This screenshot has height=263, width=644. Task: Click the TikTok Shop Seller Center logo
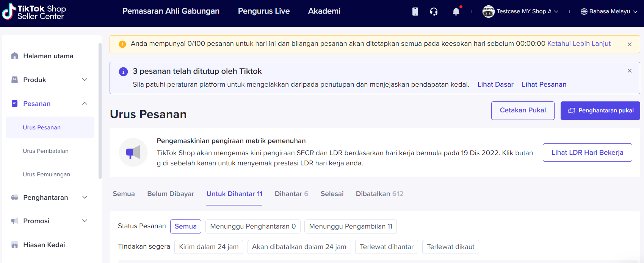pos(34,12)
